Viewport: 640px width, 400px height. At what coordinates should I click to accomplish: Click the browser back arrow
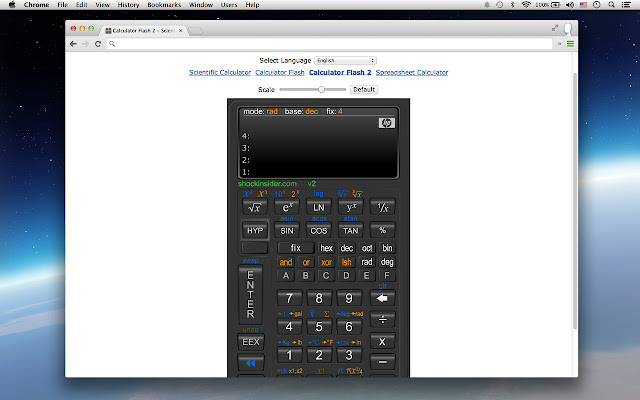coord(73,44)
